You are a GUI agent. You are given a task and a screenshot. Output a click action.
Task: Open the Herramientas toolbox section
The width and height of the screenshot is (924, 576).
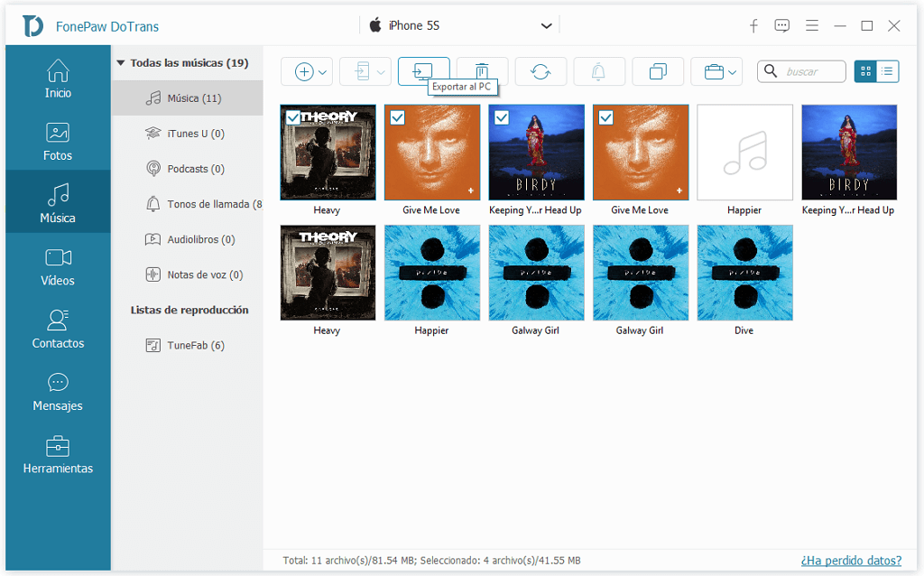58,454
